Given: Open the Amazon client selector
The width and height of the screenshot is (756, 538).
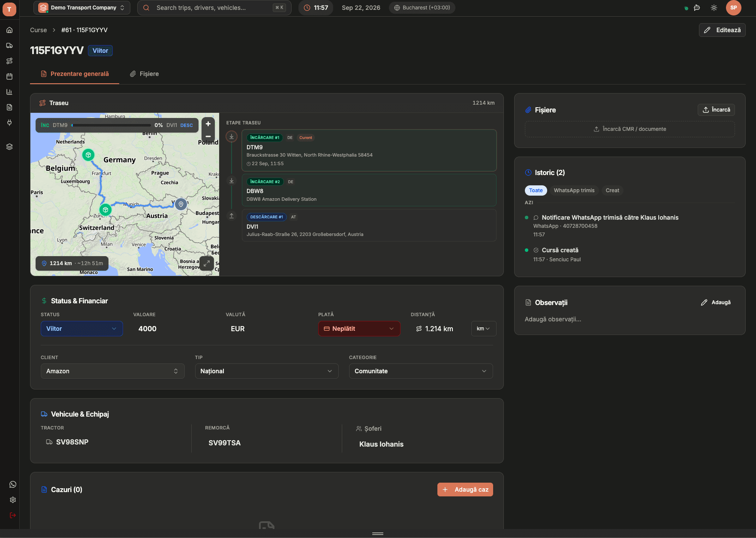Looking at the screenshot, I should click(112, 371).
